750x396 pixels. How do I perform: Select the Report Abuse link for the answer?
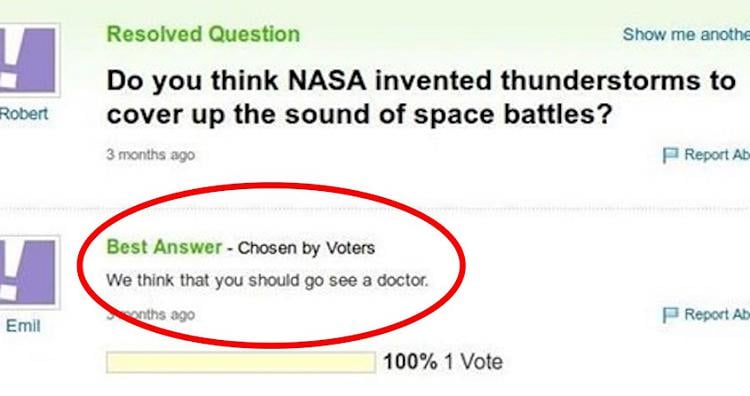[717, 314]
